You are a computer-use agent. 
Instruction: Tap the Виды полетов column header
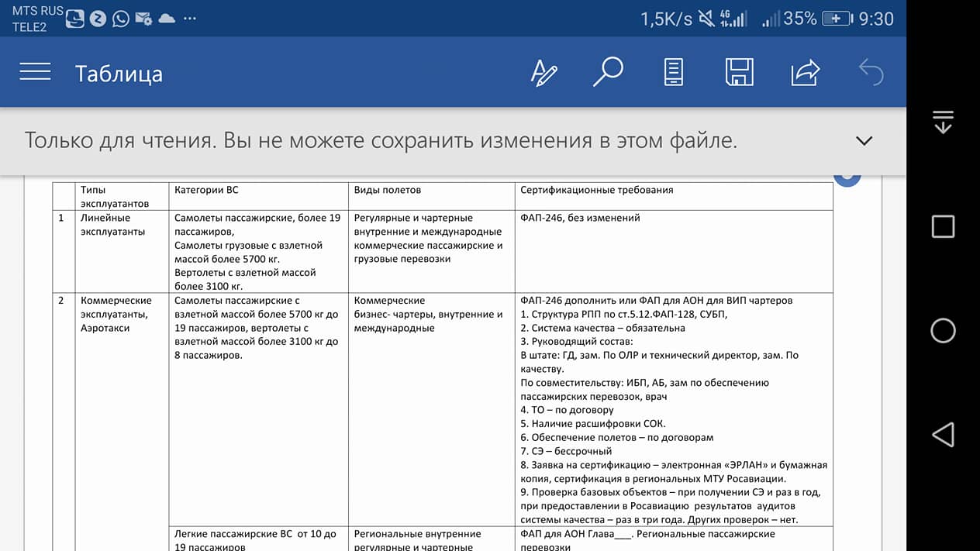click(x=388, y=190)
